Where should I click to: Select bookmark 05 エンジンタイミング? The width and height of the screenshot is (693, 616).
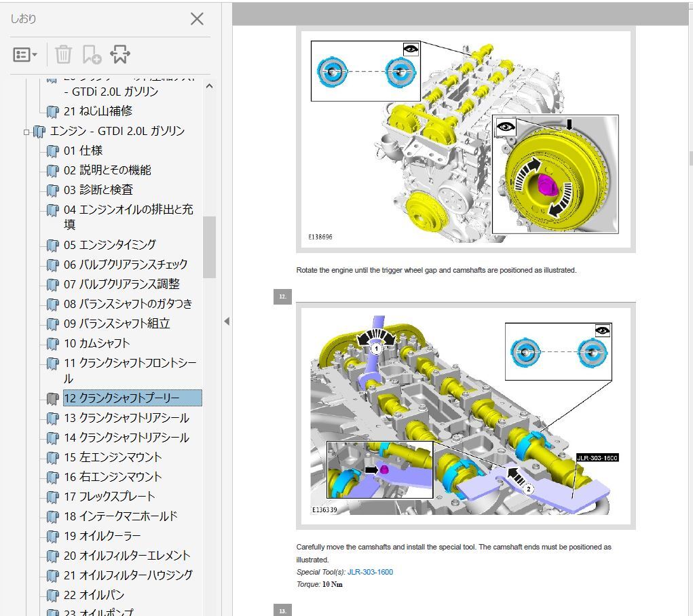pos(110,244)
